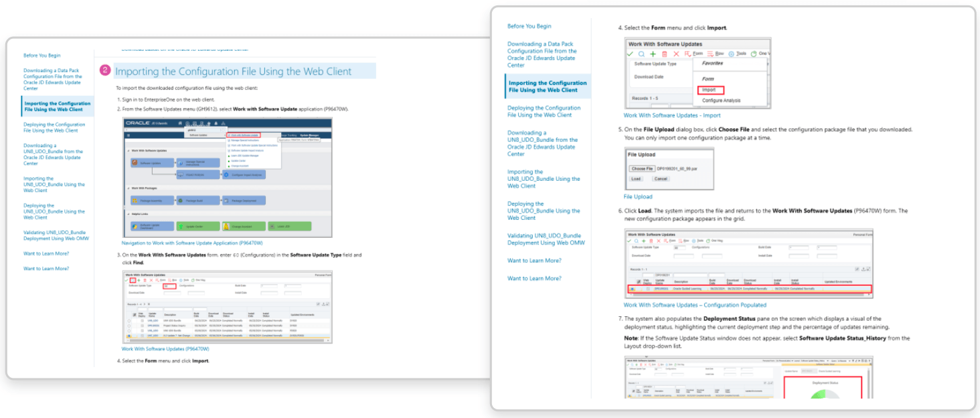Open 'Importing the UN8_UDO_Bundle' in right page sidebar
Viewport: 980px width, 418px height.
click(x=544, y=179)
